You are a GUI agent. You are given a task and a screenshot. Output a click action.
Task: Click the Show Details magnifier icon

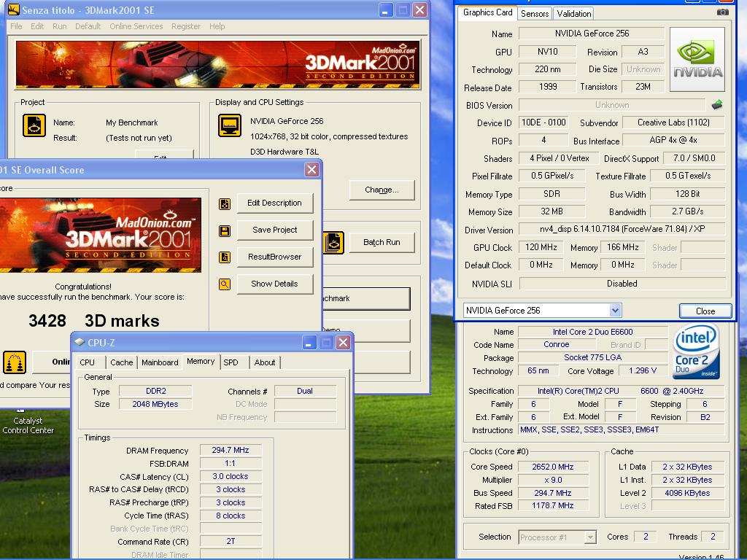point(225,284)
